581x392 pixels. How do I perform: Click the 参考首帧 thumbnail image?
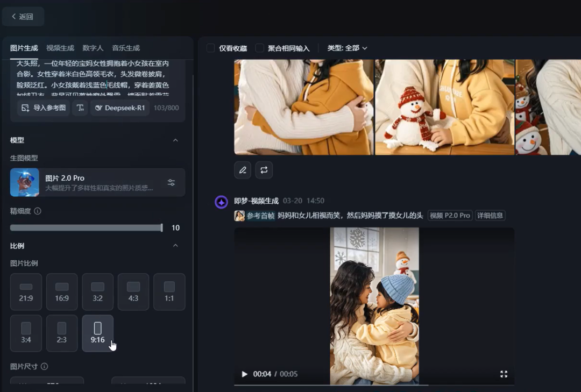[239, 216]
